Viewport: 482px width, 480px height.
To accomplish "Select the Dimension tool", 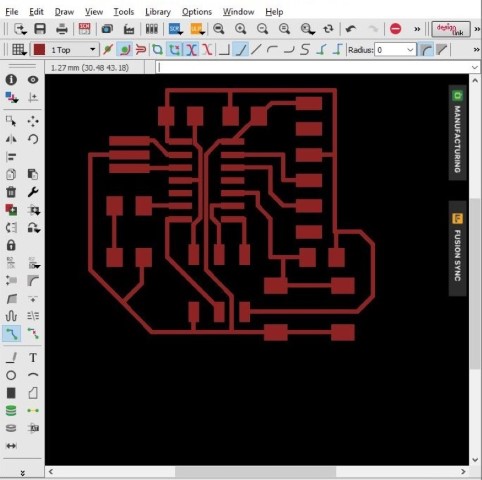I will click(x=11, y=446).
